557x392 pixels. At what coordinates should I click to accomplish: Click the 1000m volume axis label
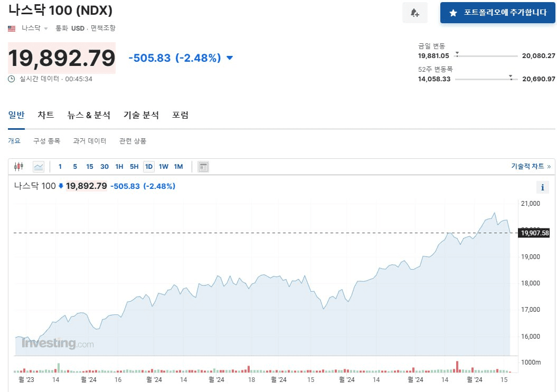point(531,362)
